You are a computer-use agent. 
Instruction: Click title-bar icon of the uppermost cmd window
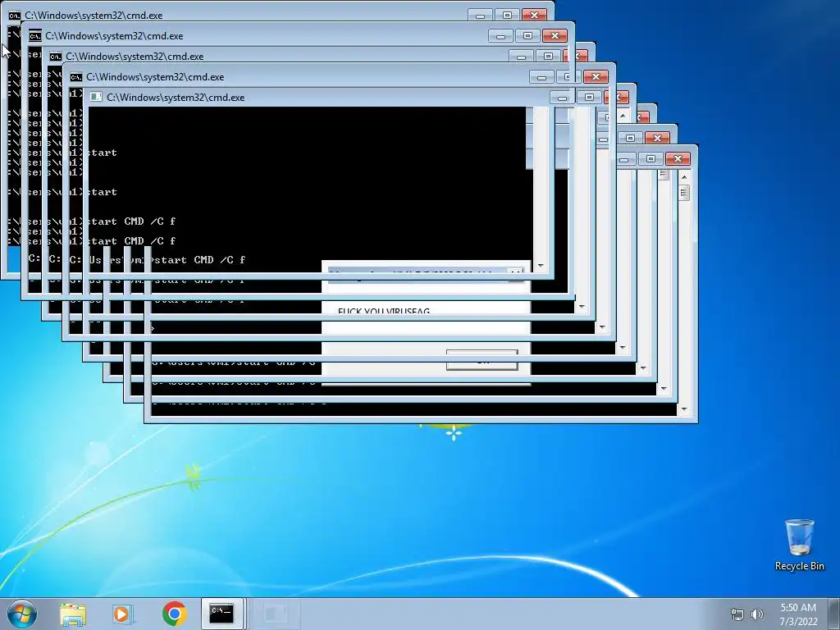(x=14, y=16)
